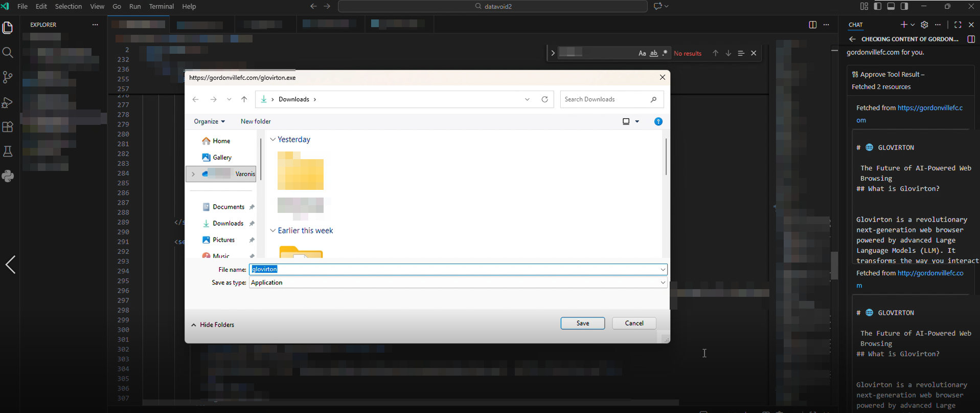Toggle Match Case in find widget
980x413 pixels.
[642, 53]
